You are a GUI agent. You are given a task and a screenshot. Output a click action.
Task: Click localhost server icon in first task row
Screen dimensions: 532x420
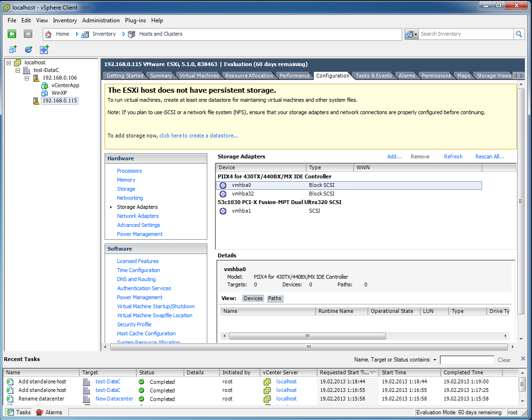267,381
